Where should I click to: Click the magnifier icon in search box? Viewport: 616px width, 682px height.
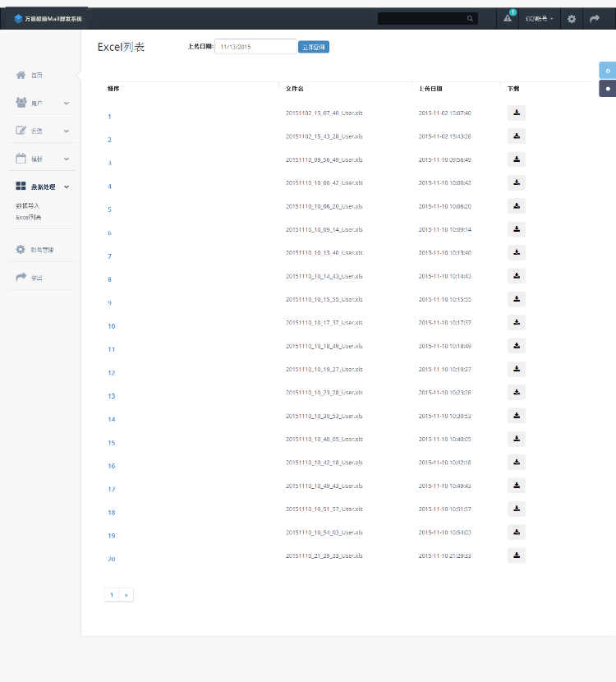[x=470, y=19]
